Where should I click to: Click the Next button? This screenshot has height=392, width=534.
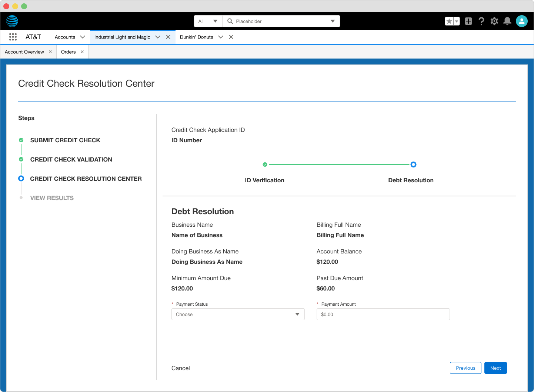(x=495, y=368)
